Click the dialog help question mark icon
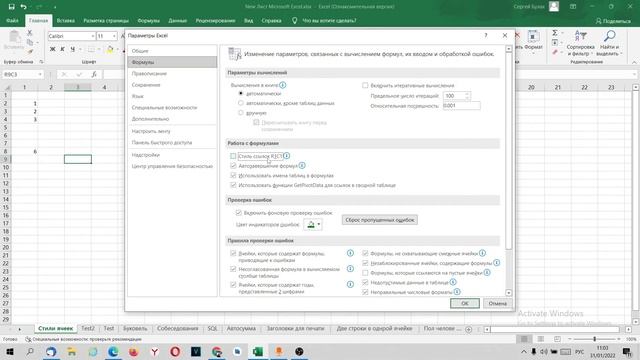Screen dimensions: 640x360 [486, 36]
